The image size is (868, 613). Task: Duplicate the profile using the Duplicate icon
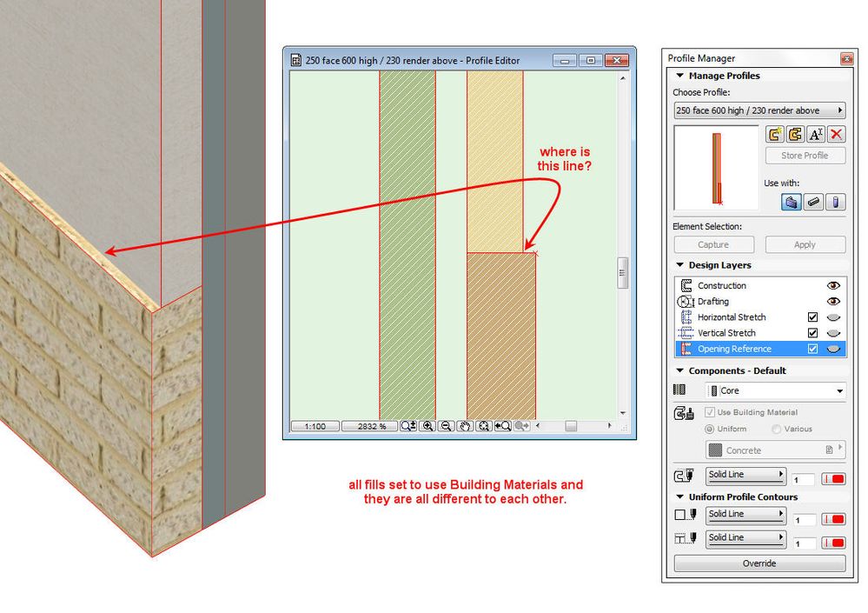click(x=794, y=134)
